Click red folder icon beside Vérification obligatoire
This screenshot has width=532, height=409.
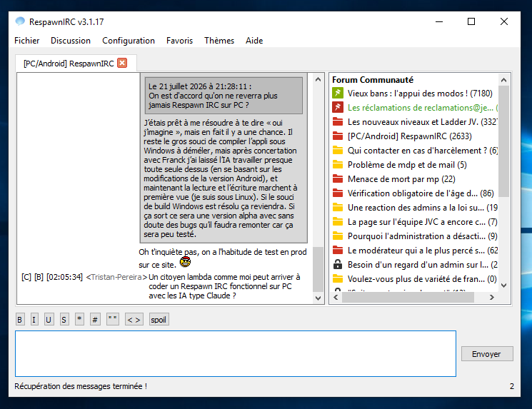[x=338, y=193]
